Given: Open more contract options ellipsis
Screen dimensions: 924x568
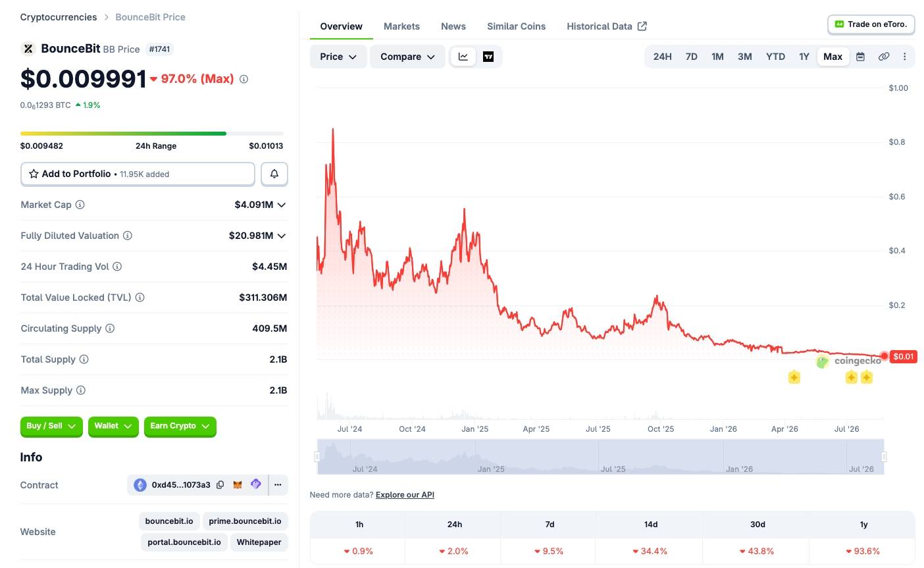Looking at the screenshot, I should click(278, 485).
